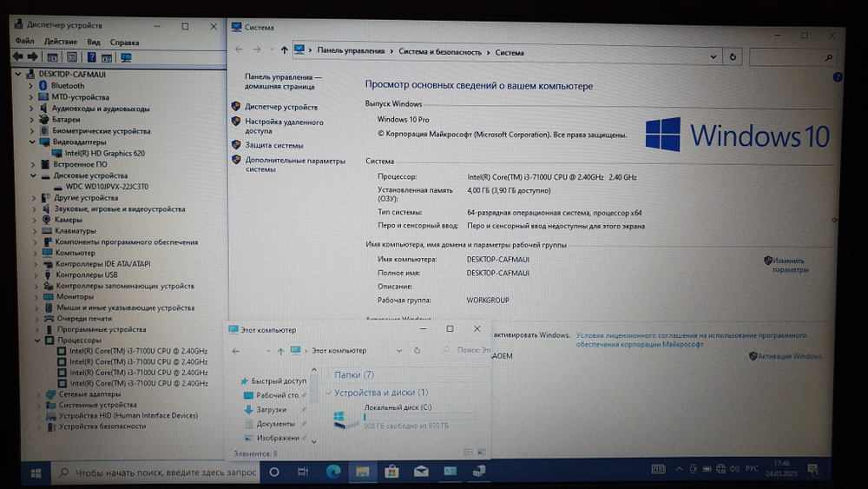This screenshot has height=489, width=868.
Task: Open the Действие menu
Action: 61,42
